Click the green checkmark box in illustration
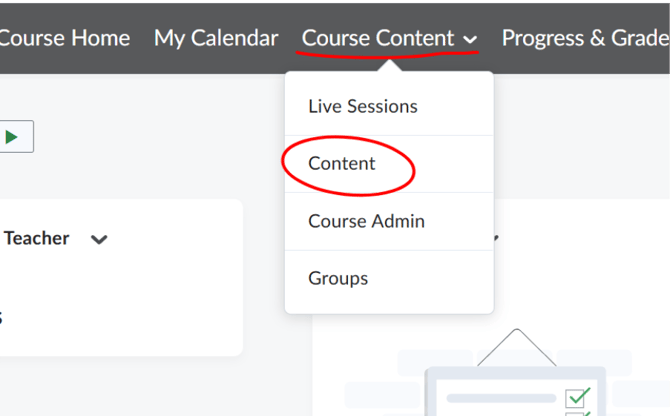Viewport: 670px width, 416px height. (x=577, y=397)
